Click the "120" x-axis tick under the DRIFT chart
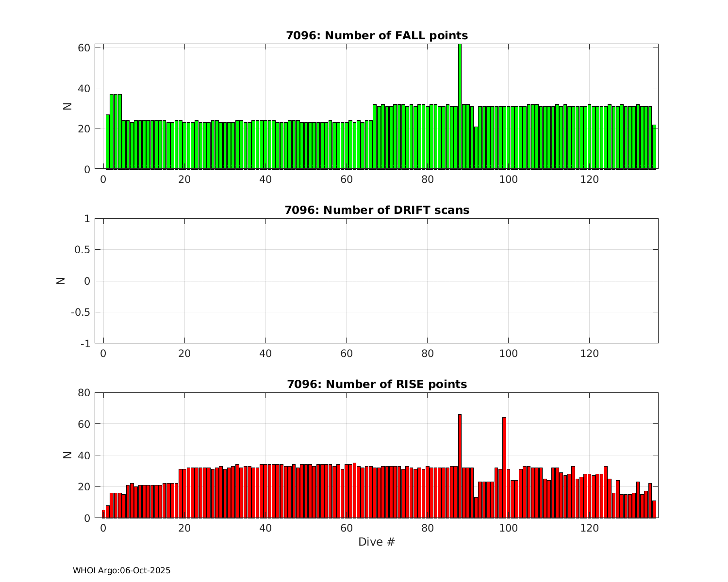This screenshot has width=728, height=582. 589,354
